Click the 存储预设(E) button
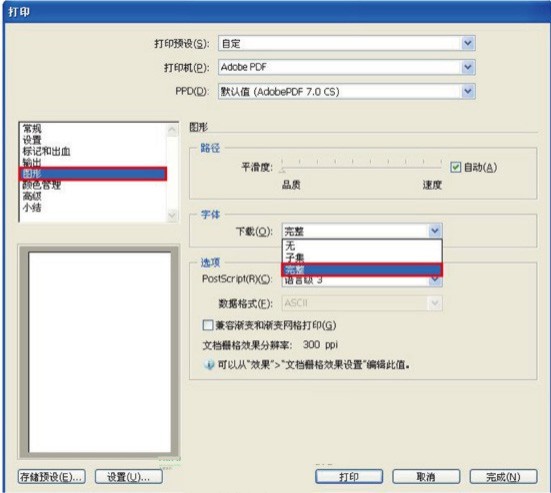 (x=51, y=476)
